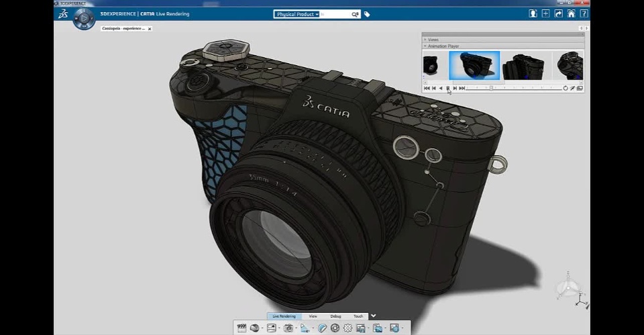This screenshot has height=335, width=644.
Task: Jump to animation start
Action: (x=427, y=88)
